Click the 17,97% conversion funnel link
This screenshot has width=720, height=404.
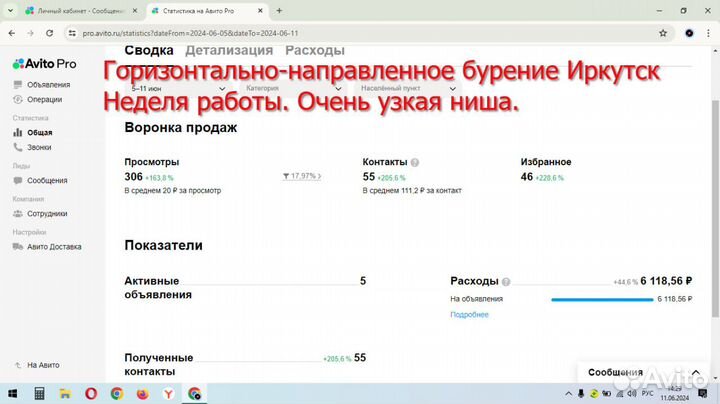(x=302, y=176)
